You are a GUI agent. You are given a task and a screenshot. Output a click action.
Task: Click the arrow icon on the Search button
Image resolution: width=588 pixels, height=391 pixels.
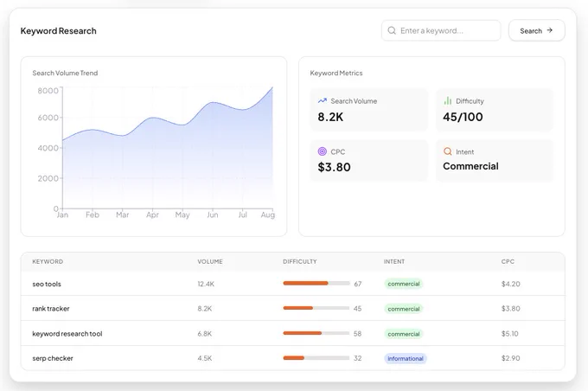[x=550, y=30]
